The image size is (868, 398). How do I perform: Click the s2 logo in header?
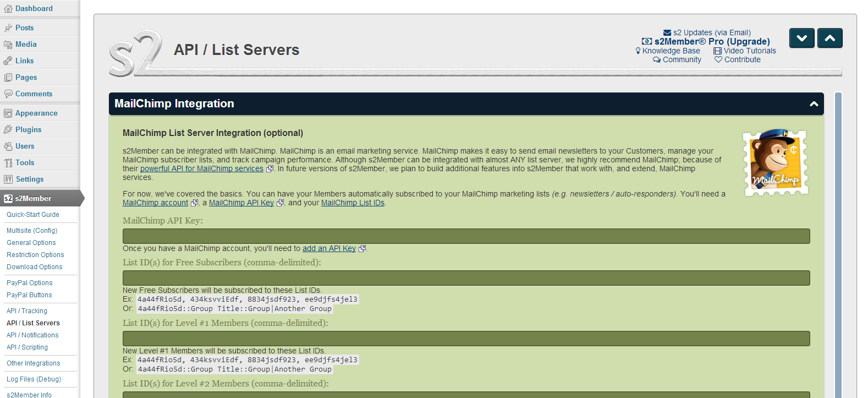coord(135,53)
